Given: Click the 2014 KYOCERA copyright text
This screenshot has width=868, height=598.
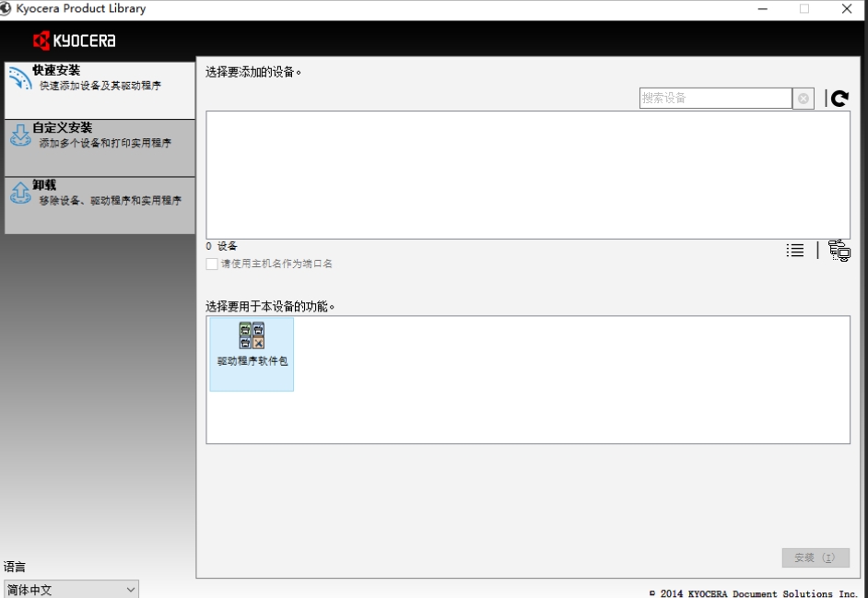Looking at the screenshot, I should (x=746, y=591).
